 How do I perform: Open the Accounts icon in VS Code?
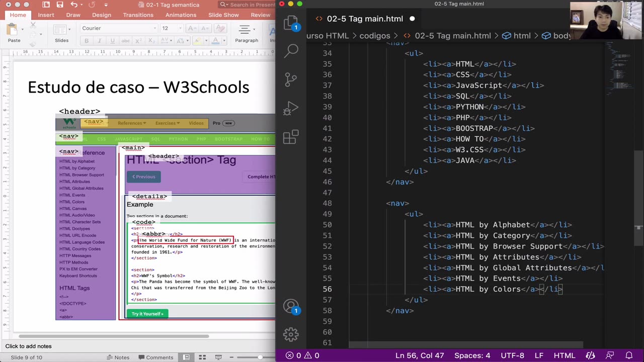click(291, 306)
